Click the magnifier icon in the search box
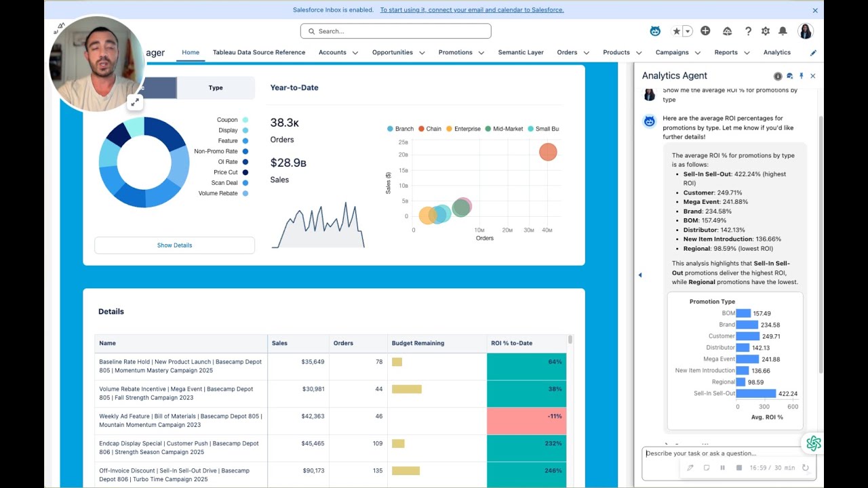Image resolution: width=868 pixels, height=488 pixels. (311, 31)
